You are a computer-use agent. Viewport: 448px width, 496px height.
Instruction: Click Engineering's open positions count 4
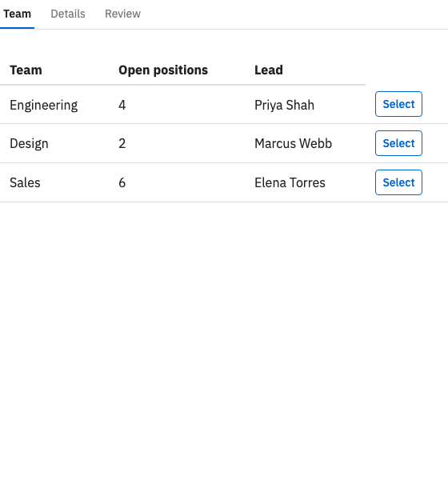pos(122,105)
